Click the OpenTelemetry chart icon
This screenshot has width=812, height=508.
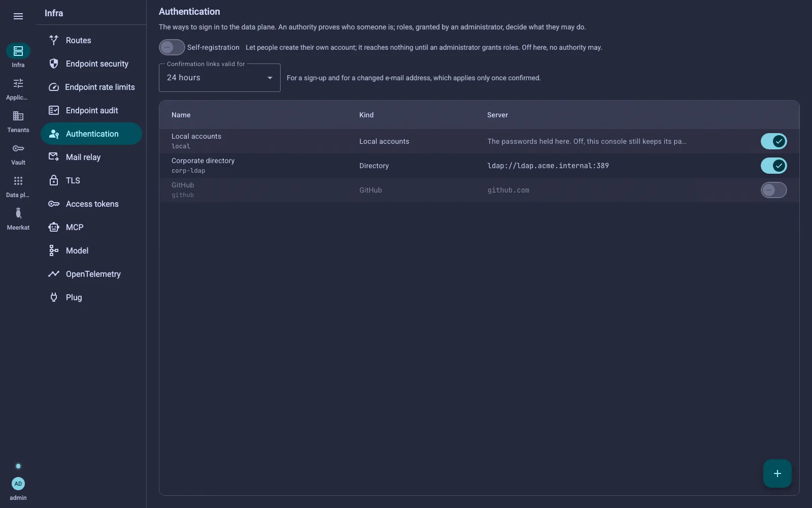point(54,274)
